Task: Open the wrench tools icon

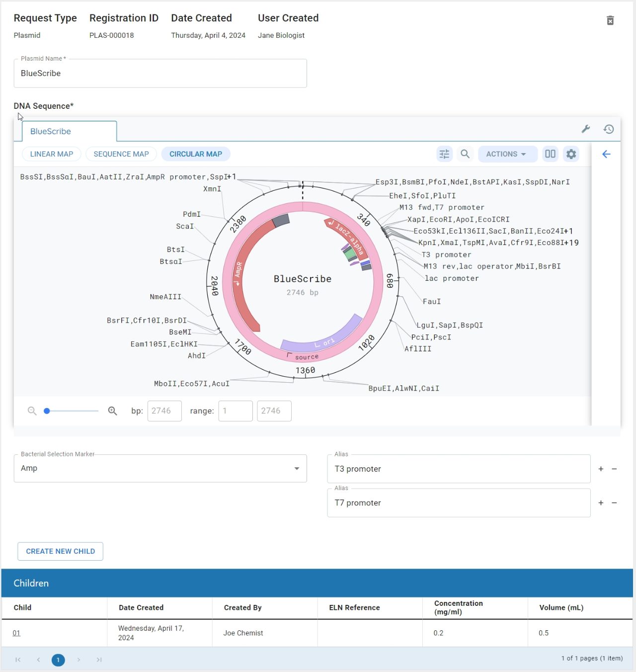Action: [586, 129]
